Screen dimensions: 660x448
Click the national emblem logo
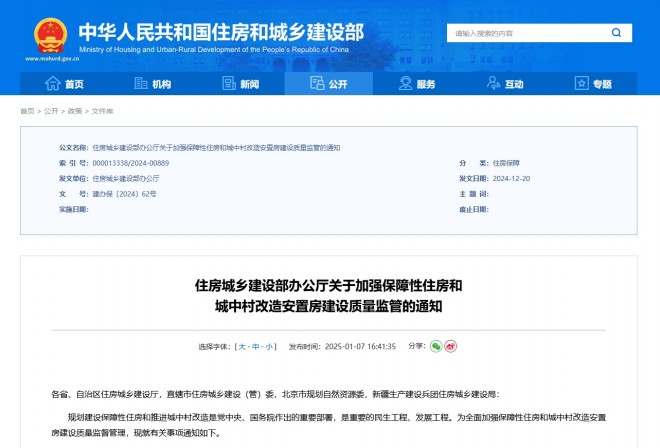51,35
